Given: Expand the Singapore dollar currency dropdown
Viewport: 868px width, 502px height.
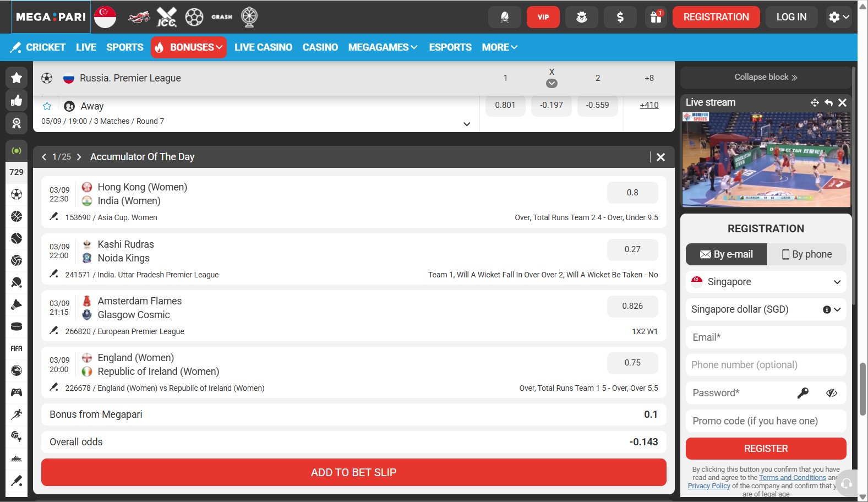Looking at the screenshot, I should click(766, 309).
